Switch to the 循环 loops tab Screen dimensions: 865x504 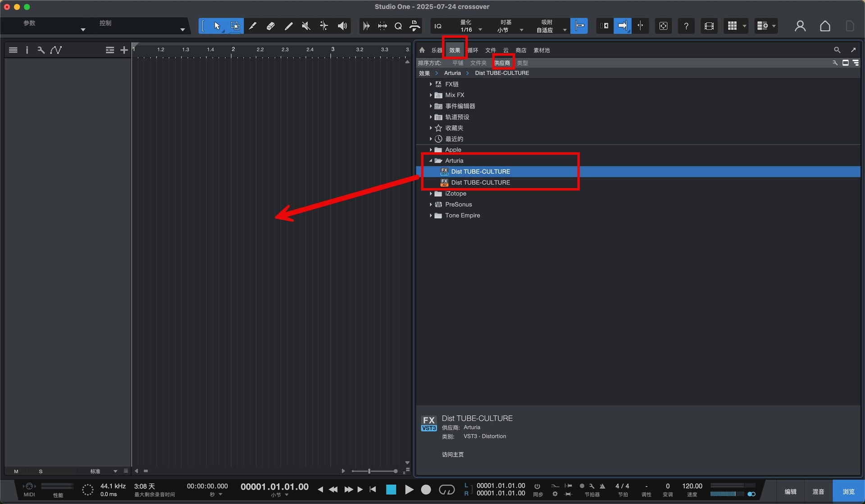473,50
